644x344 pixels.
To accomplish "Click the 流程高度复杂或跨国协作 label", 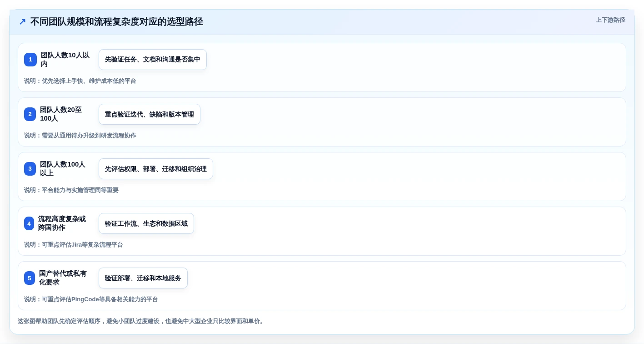I will click(62, 223).
